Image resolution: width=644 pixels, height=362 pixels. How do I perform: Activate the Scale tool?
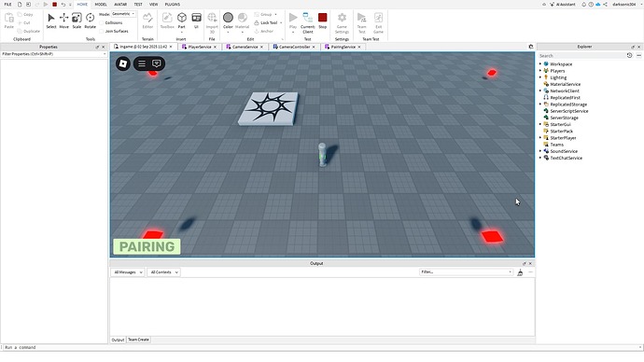77,21
